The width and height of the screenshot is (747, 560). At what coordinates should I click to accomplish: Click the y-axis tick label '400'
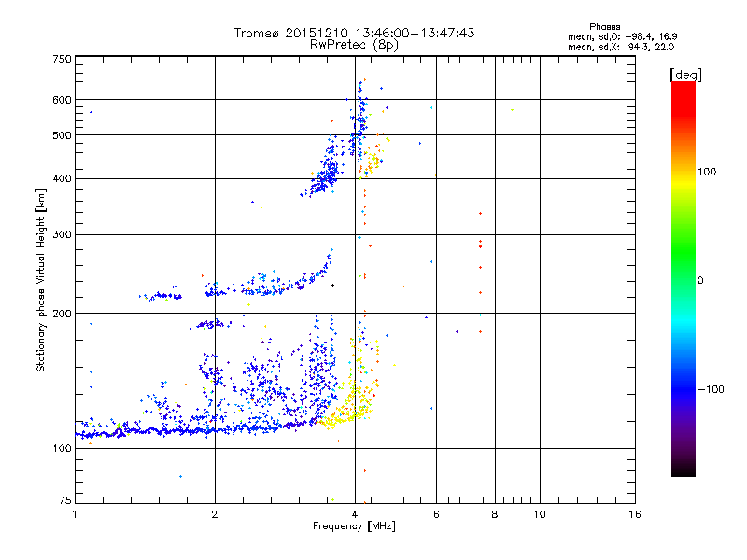pyautogui.click(x=62, y=179)
